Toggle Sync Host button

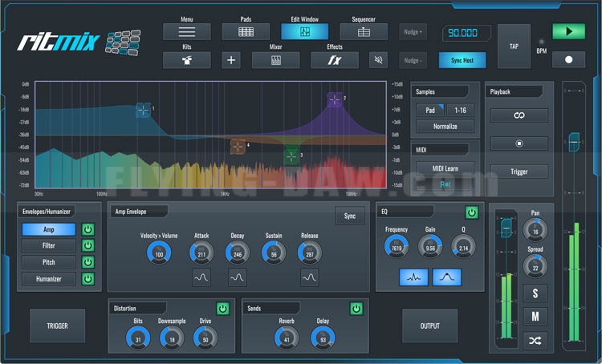pyautogui.click(x=462, y=60)
